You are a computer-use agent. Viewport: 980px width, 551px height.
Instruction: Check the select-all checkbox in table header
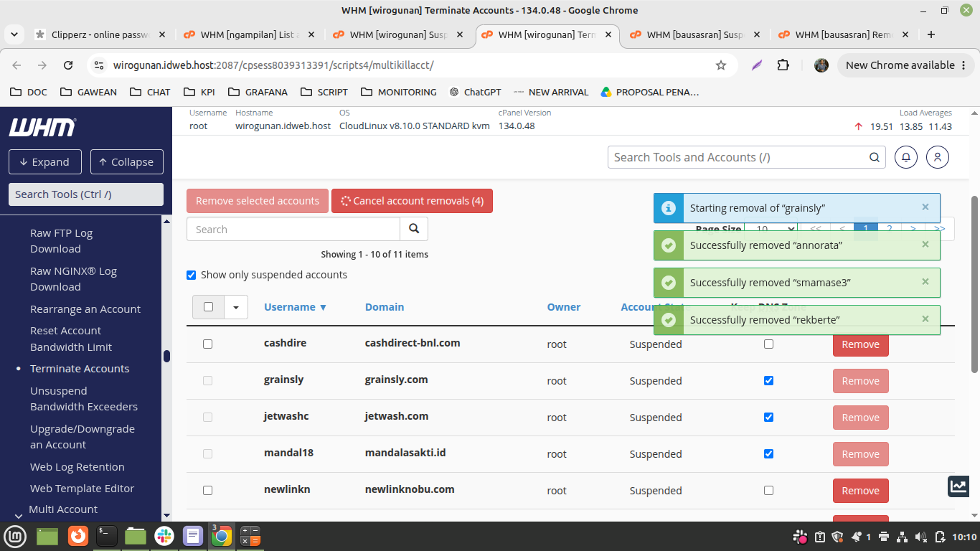pos(208,306)
